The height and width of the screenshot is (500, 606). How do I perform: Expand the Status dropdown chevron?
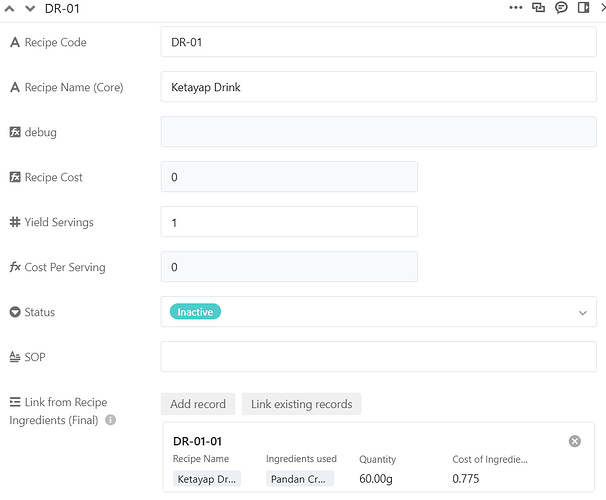pos(583,313)
